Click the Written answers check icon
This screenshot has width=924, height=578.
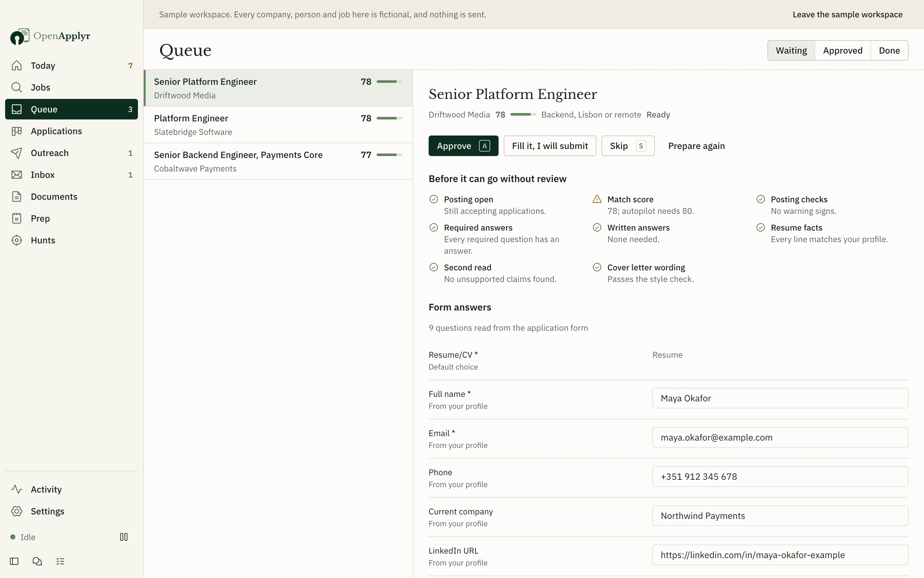(597, 227)
